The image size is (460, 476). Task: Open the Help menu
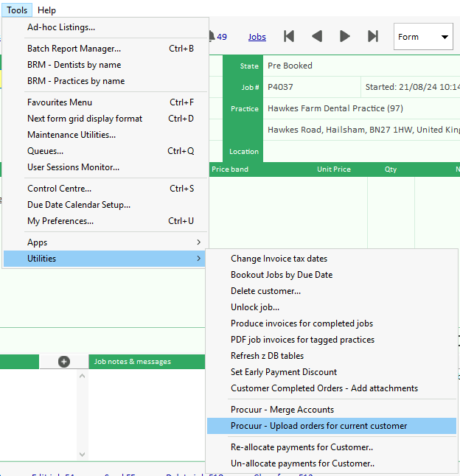46,10
